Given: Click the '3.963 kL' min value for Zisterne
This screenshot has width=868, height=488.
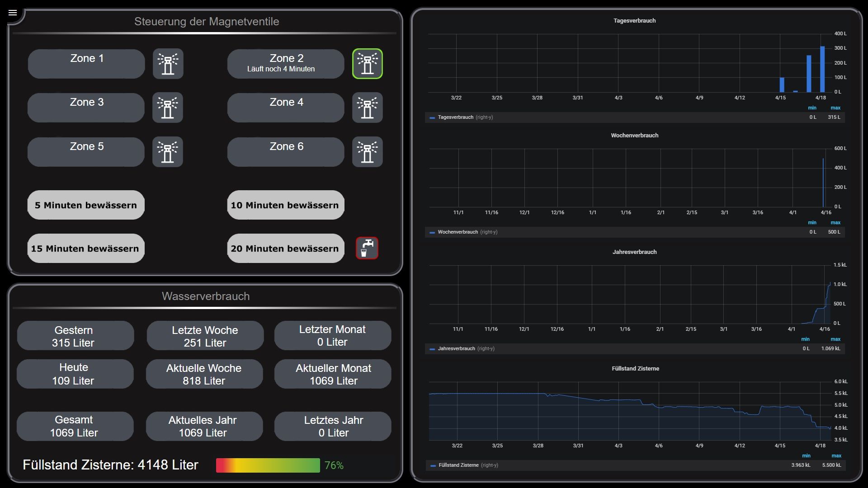Looking at the screenshot, I should [x=801, y=465].
